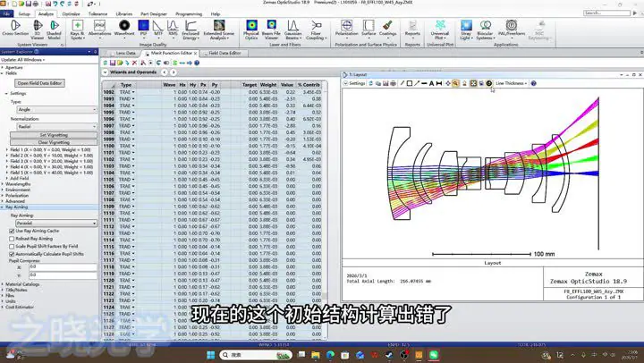Select row 1100 in the merit function table

[109, 146]
